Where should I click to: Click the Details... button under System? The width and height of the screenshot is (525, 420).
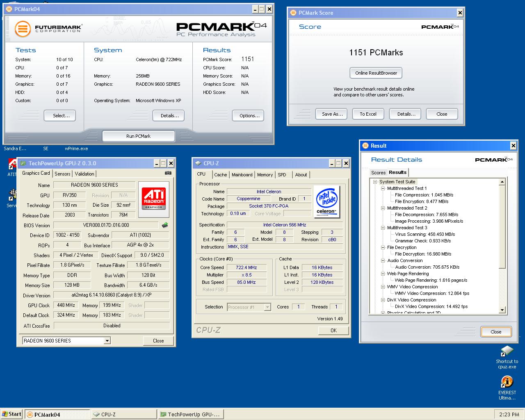[x=169, y=116]
